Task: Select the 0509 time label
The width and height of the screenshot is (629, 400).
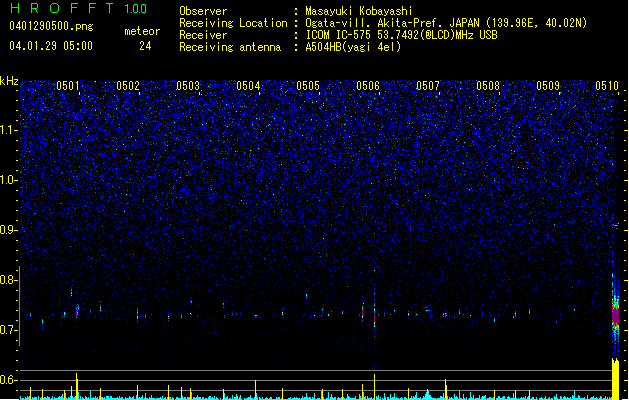Action: click(548, 86)
